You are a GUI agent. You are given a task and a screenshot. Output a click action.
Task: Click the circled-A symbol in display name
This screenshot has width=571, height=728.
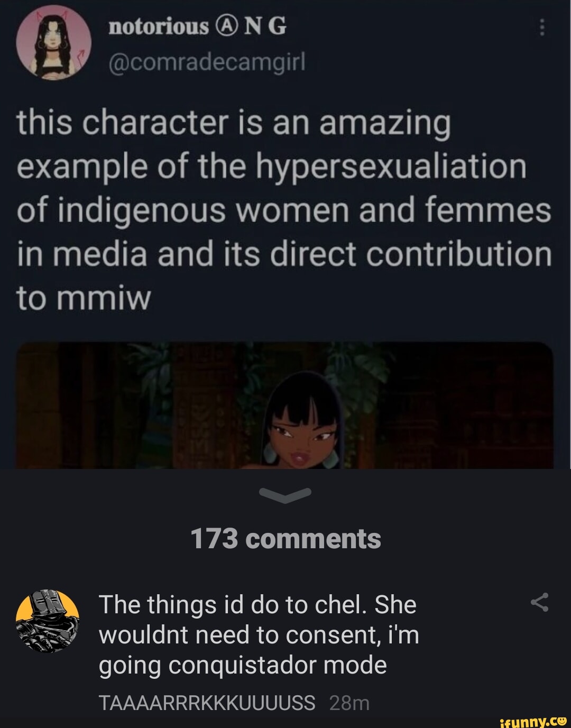(x=226, y=26)
